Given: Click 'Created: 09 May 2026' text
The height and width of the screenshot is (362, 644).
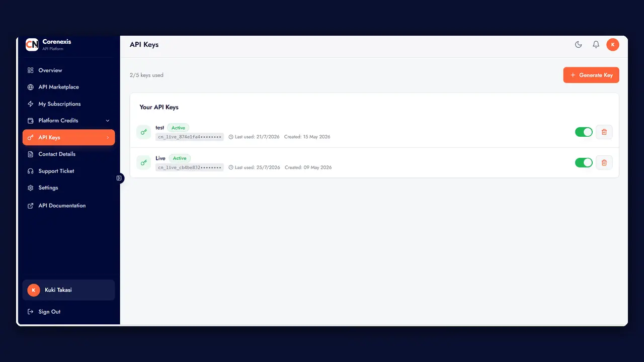Looking at the screenshot, I should 308,167.
